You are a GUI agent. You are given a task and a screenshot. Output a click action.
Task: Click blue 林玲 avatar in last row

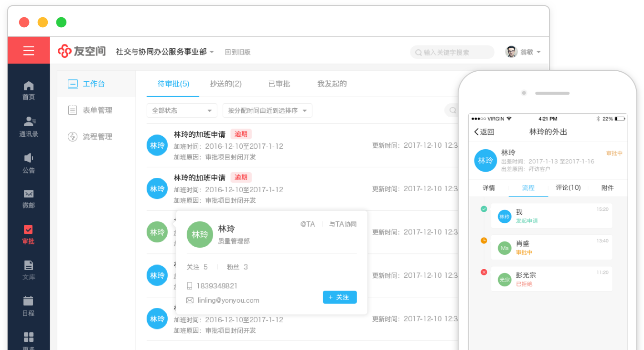[x=157, y=319]
